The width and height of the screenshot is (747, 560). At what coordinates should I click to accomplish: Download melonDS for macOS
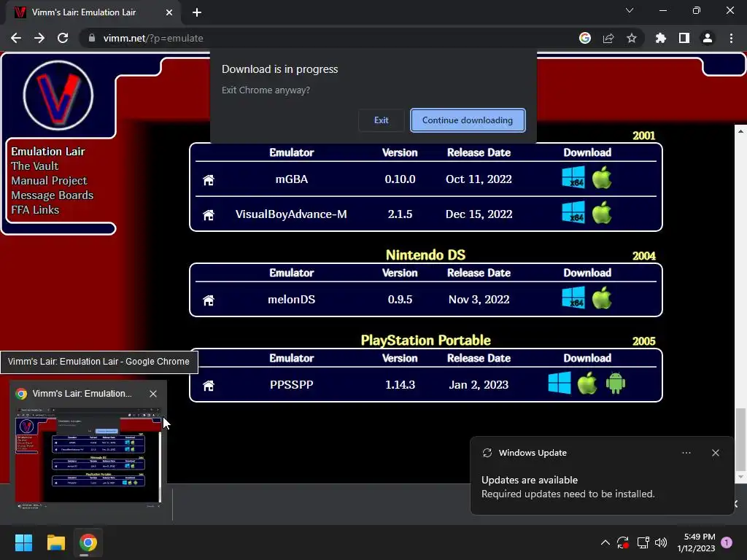(602, 297)
